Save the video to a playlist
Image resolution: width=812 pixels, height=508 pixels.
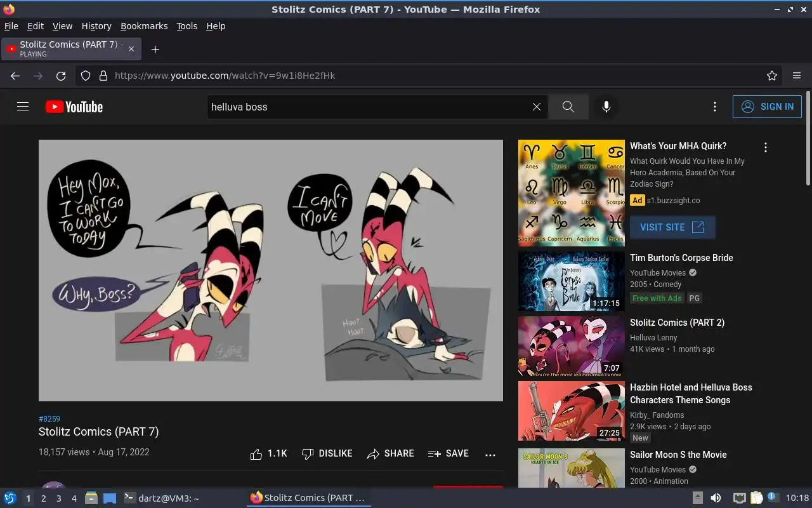tap(449, 453)
